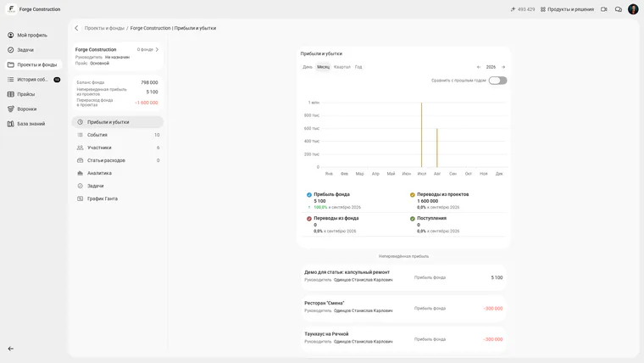Select Прибыли и убытки fund menu item
Image resolution: width=644 pixels, height=363 pixels.
click(x=118, y=122)
